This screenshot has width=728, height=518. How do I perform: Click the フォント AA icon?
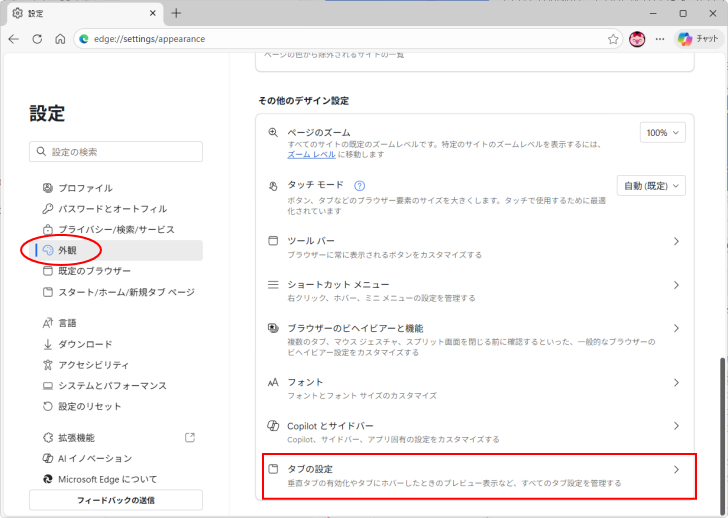coord(273,382)
